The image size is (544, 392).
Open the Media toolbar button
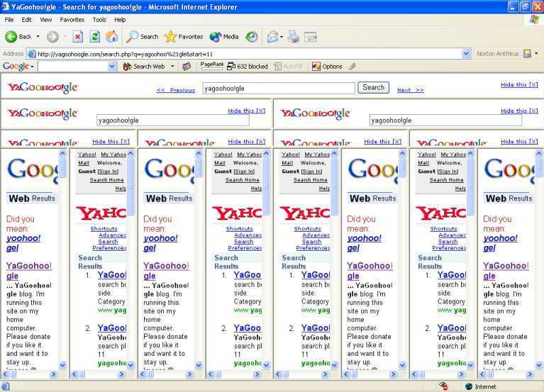point(224,36)
